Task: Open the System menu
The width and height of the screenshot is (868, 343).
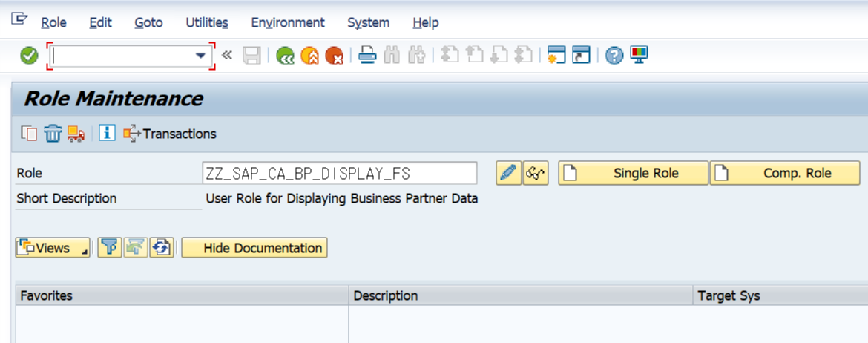Action: (368, 23)
